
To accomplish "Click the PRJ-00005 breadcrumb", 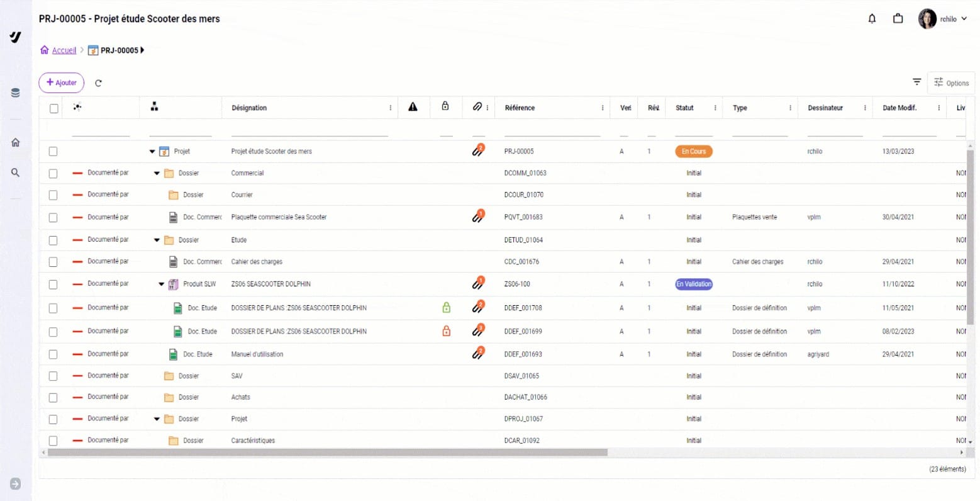I will (x=120, y=50).
